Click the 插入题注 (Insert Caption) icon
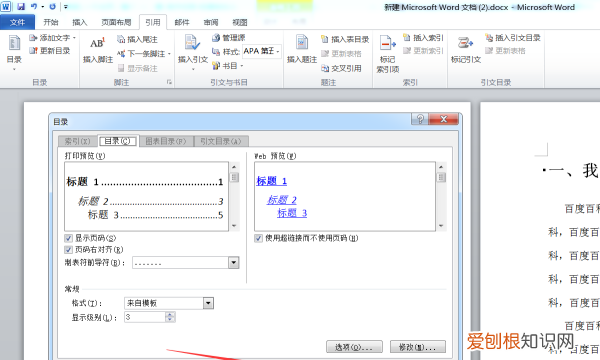 tap(302, 43)
